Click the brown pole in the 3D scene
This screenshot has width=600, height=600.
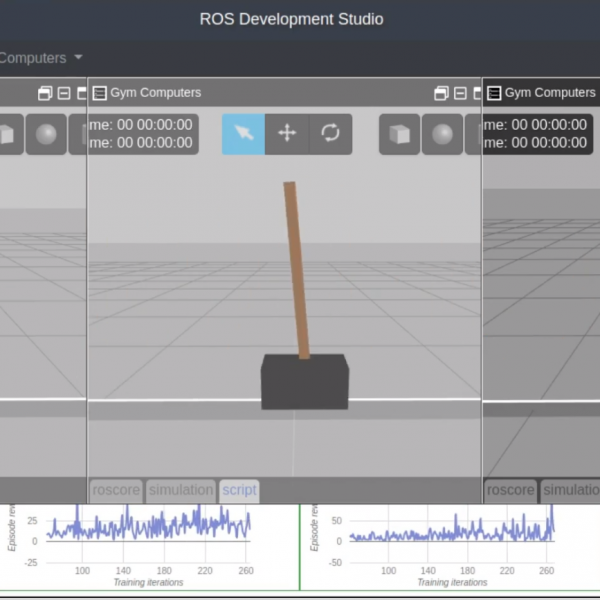(296, 270)
